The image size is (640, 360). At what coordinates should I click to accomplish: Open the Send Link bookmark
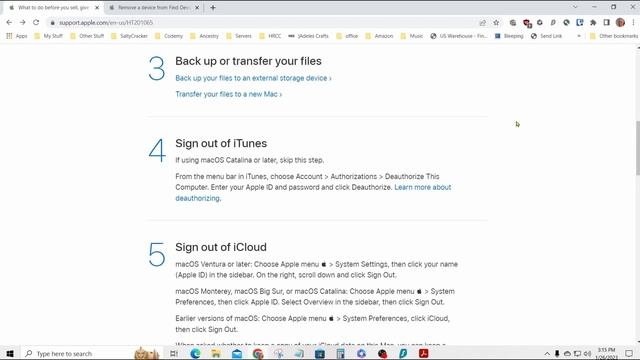tap(547, 36)
